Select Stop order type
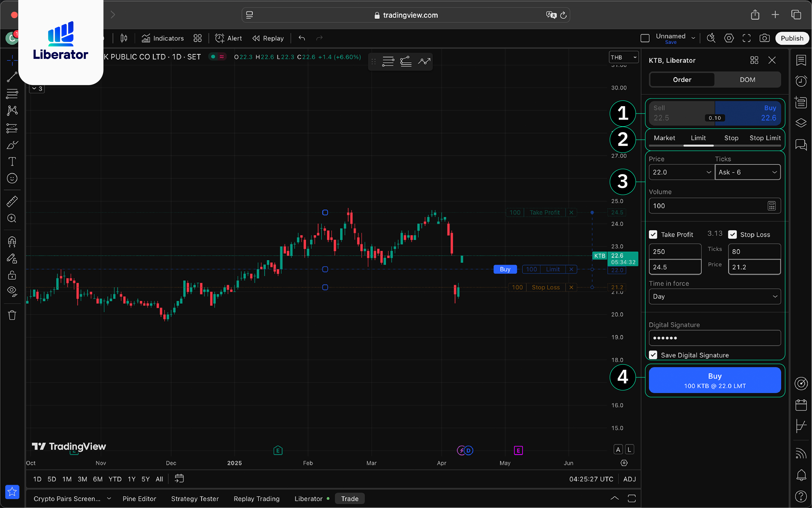Screen dimensions: 812x508 pyautogui.click(x=731, y=138)
